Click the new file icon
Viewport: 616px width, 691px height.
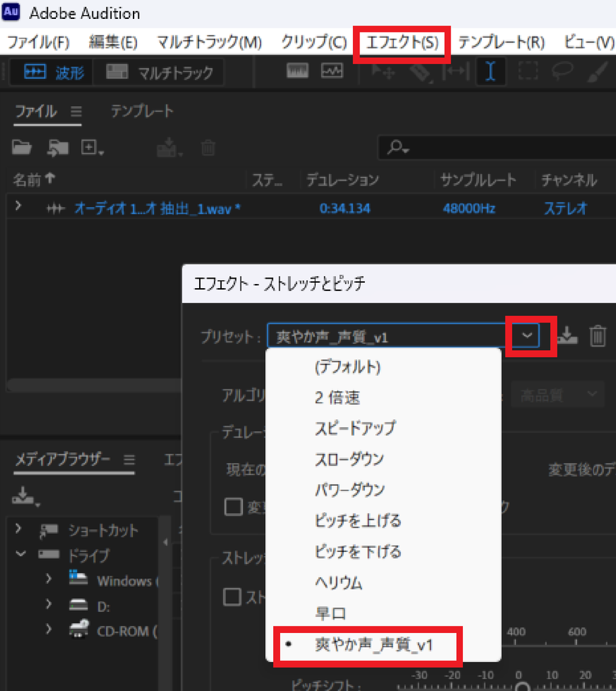[x=92, y=148]
